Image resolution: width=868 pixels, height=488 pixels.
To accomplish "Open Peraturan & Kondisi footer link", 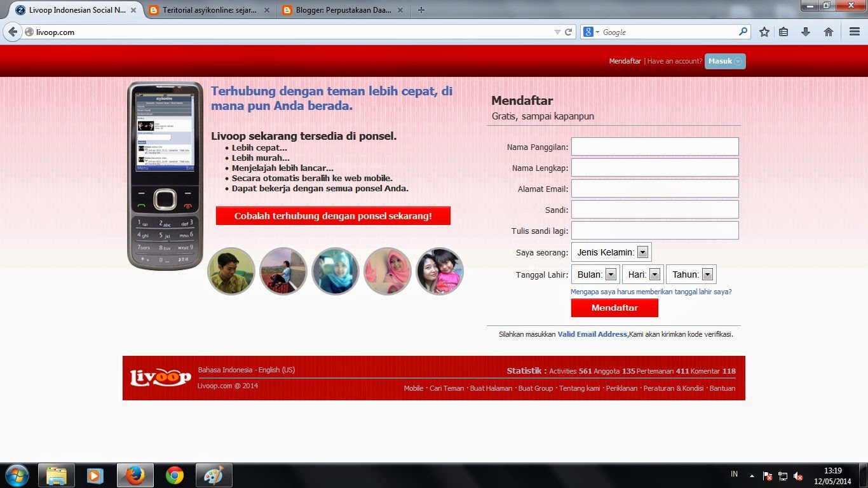I will point(674,388).
